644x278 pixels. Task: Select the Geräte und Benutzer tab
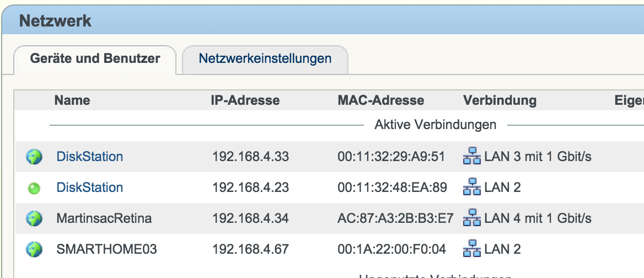click(95, 58)
